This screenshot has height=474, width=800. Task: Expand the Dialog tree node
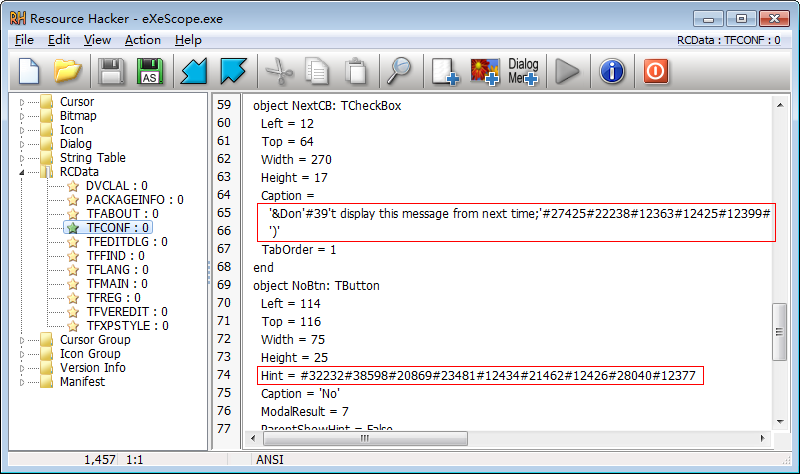point(22,144)
